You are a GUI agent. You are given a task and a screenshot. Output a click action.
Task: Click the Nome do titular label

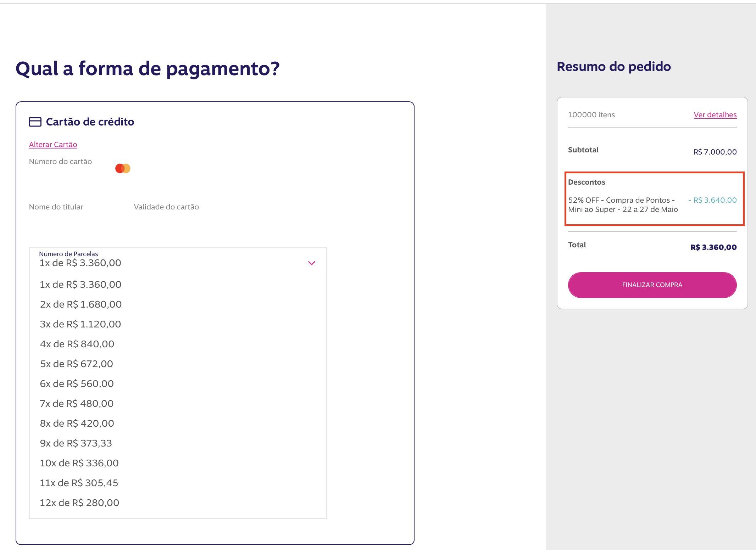click(56, 207)
